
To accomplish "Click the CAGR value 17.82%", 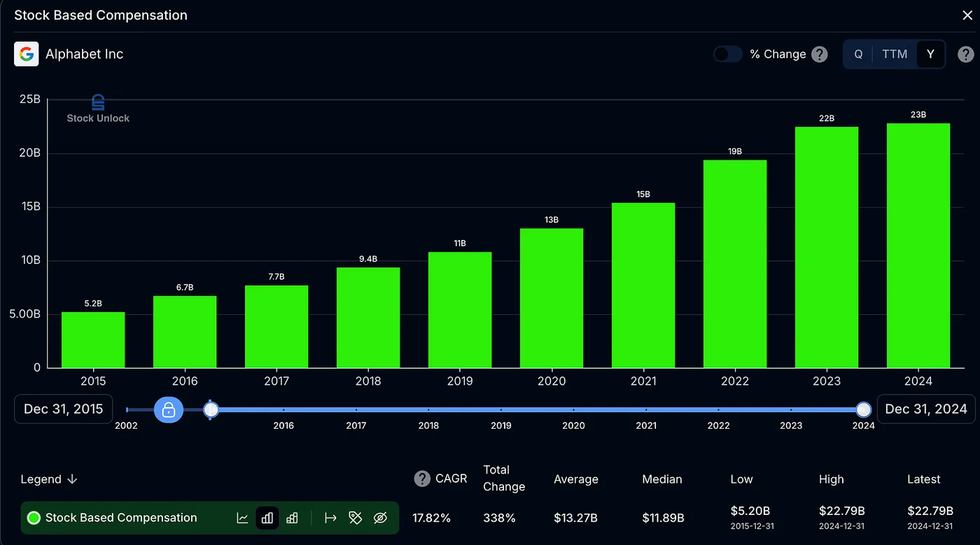I will click(x=432, y=518).
